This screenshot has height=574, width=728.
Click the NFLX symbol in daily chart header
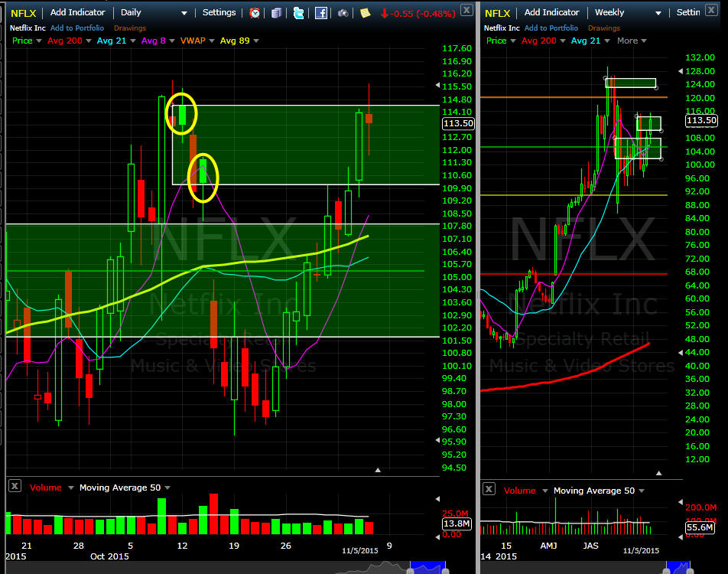point(23,13)
